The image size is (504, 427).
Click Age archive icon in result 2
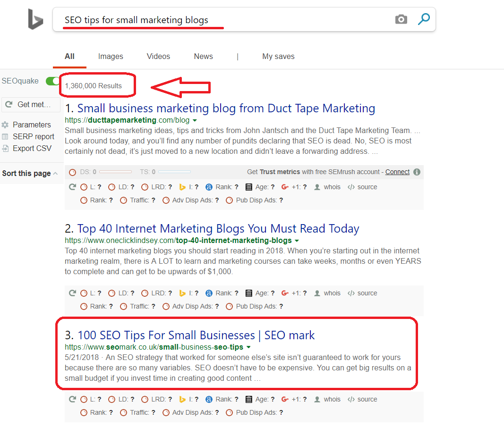coord(249,293)
